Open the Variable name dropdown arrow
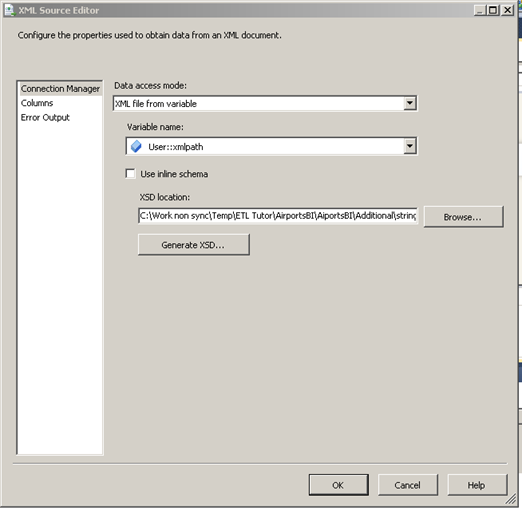The image size is (522, 510). (x=410, y=146)
